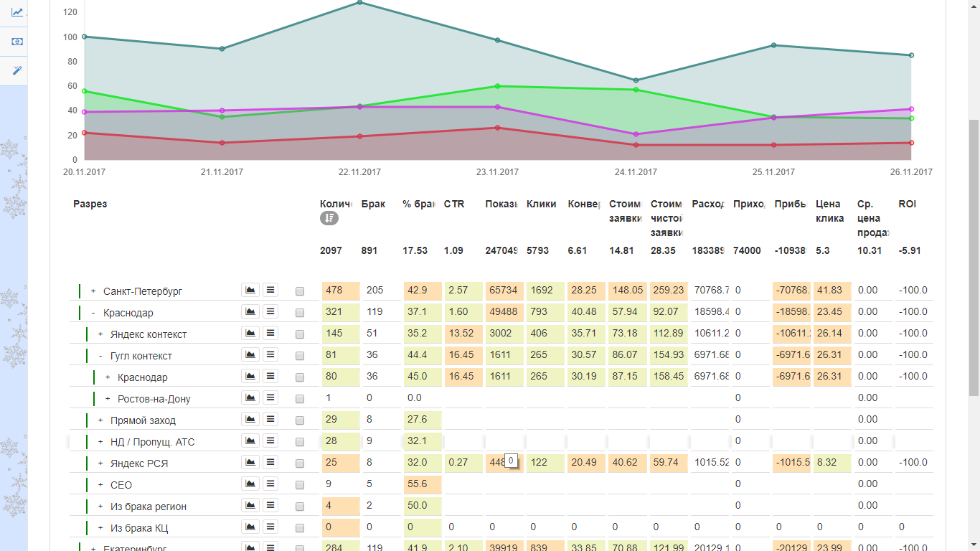Click the Из брака КЦ row label

pyautogui.click(x=141, y=528)
